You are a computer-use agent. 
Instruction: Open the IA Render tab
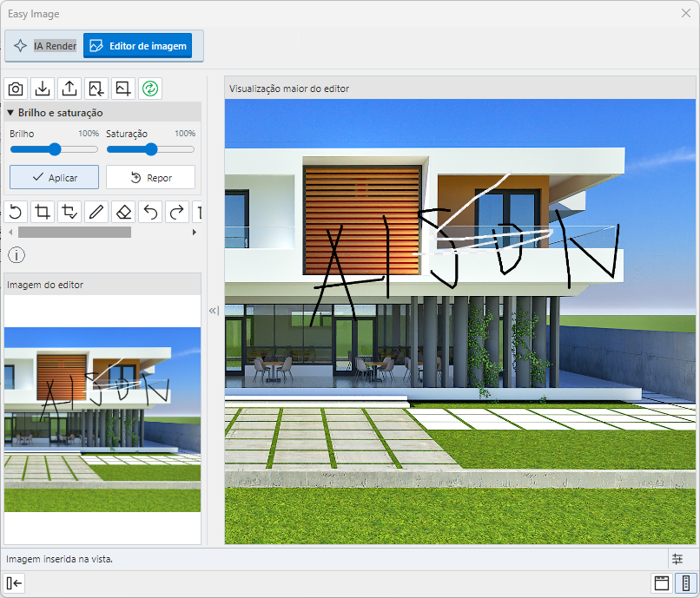click(x=45, y=46)
